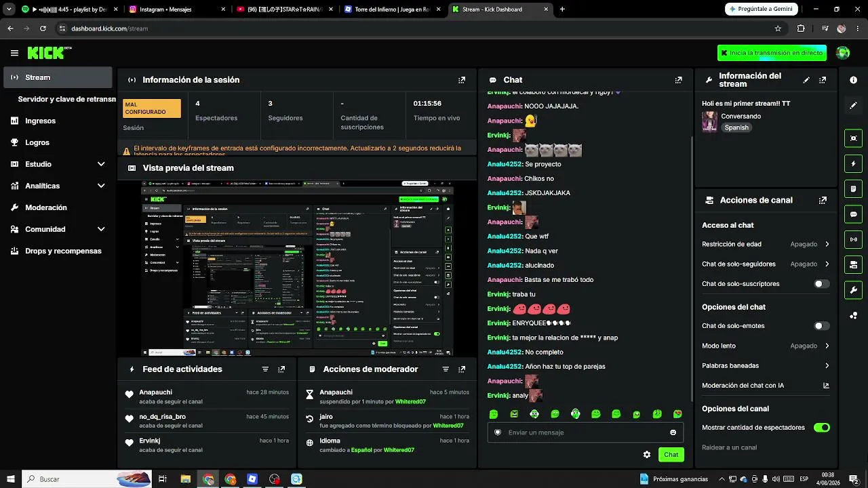868x488 pixels.
Task: Toggle the chat bubble widget in right rail
Action: (x=853, y=214)
